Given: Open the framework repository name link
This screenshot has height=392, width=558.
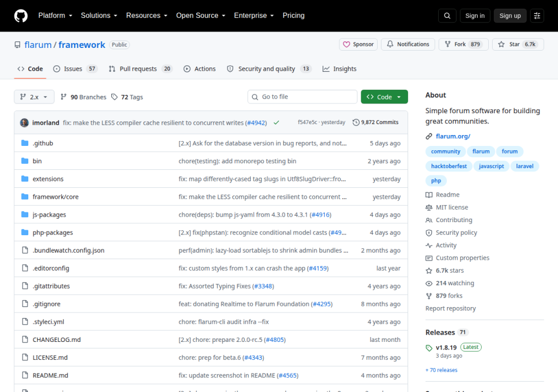Looking at the screenshot, I should tap(82, 45).
